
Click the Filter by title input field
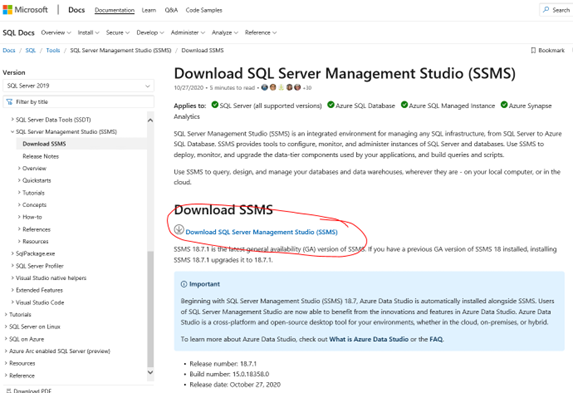[x=78, y=102]
